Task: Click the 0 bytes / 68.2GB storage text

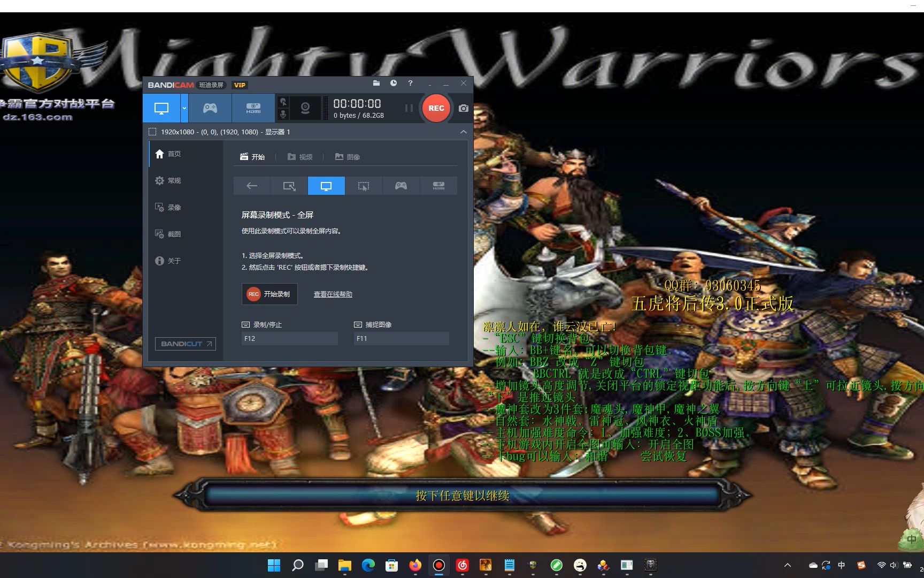Action: pos(359,116)
